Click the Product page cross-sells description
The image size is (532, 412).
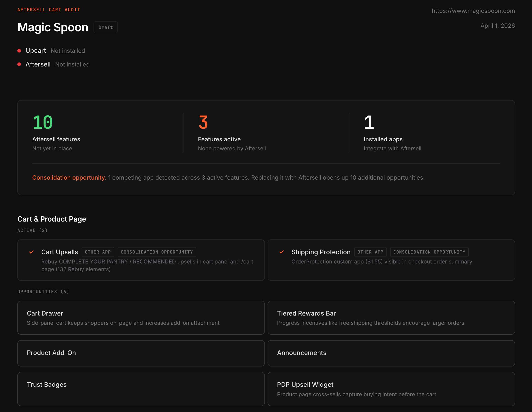pyautogui.click(x=356, y=394)
